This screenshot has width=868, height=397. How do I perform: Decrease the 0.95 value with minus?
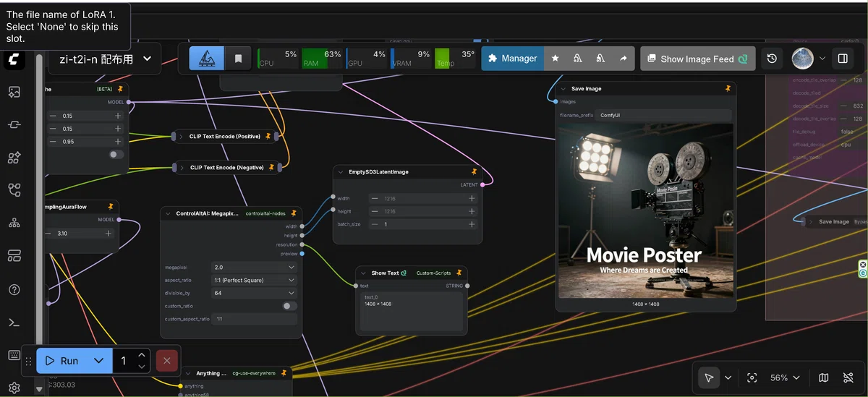click(x=53, y=141)
